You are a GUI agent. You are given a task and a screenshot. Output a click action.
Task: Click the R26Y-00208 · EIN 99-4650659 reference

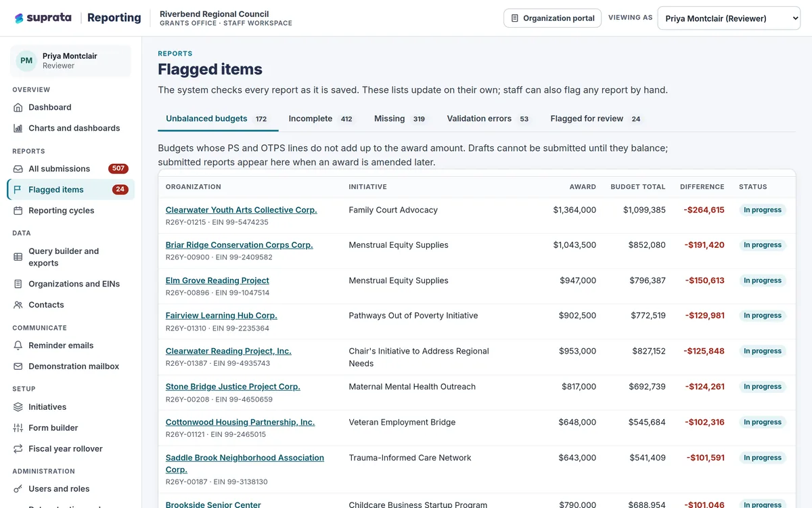click(218, 400)
